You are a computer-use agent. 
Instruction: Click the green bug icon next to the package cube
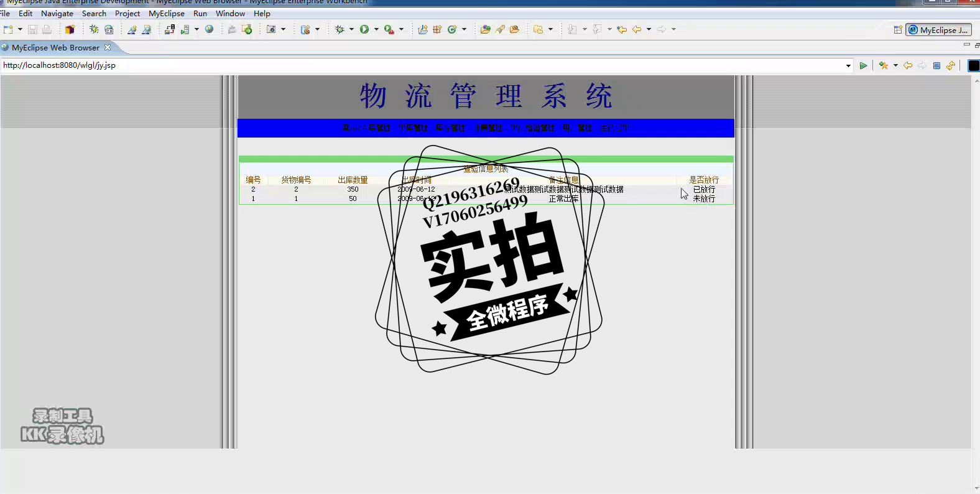94,29
